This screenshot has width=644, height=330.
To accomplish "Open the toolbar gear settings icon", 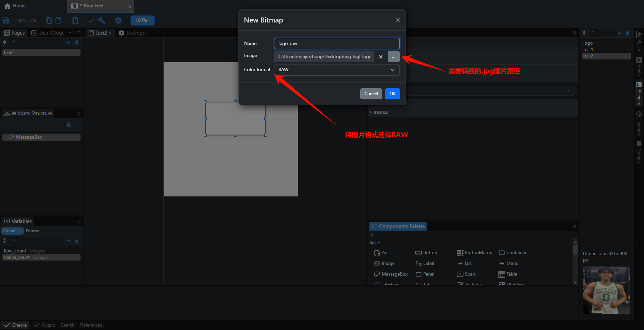I will pos(118,20).
